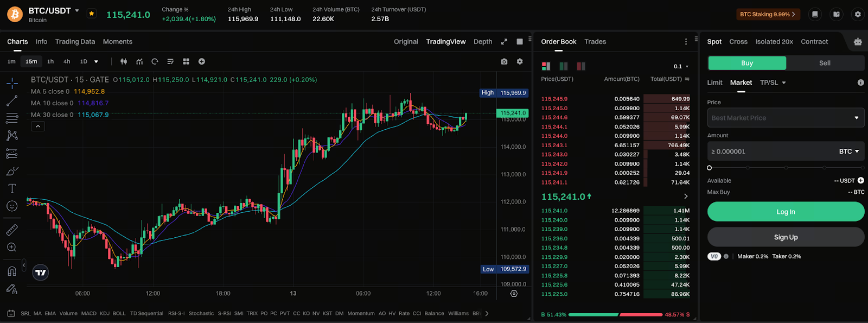Toggle lock all drawings tool
Image resolution: width=868 pixels, height=323 pixels.
[x=12, y=289]
